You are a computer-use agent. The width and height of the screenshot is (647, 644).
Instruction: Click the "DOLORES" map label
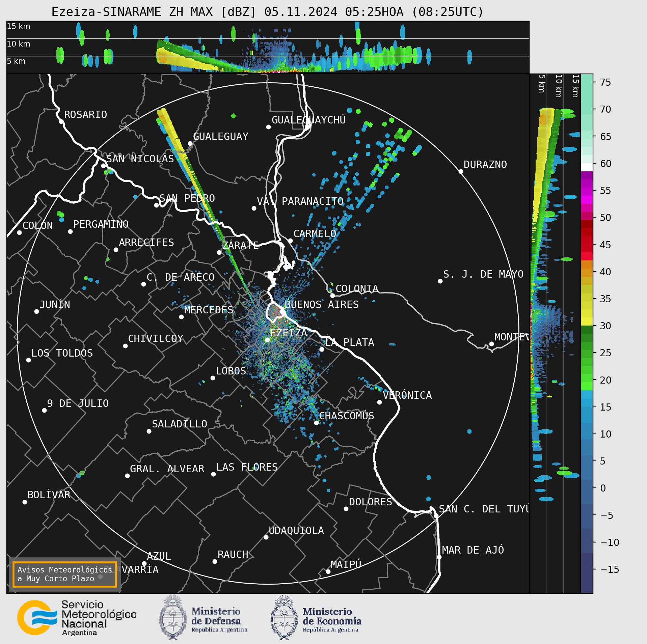[370, 502]
